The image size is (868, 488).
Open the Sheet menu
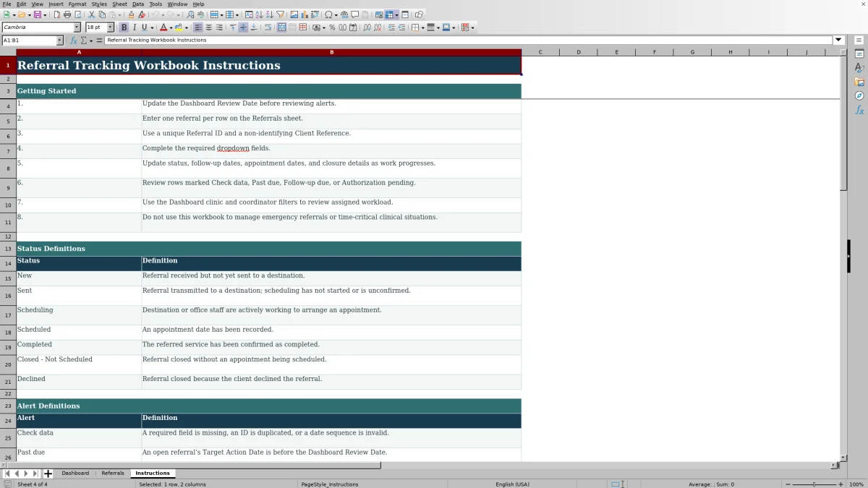coord(119,4)
